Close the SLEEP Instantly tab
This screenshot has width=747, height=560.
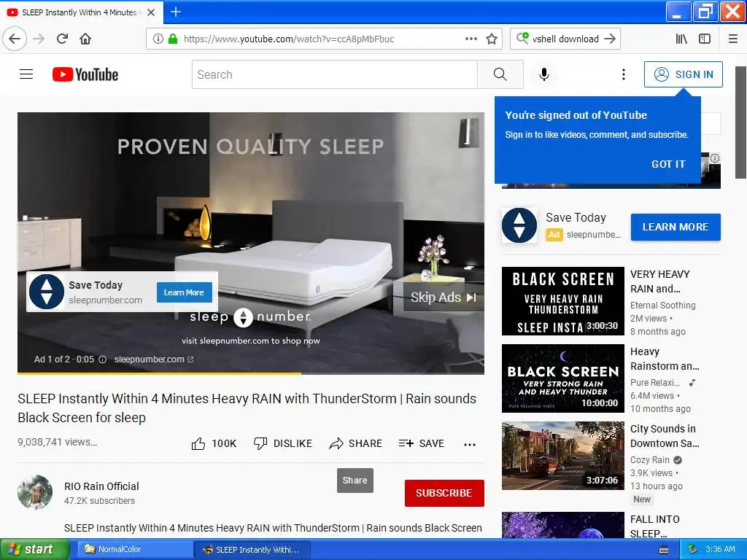[x=151, y=12]
